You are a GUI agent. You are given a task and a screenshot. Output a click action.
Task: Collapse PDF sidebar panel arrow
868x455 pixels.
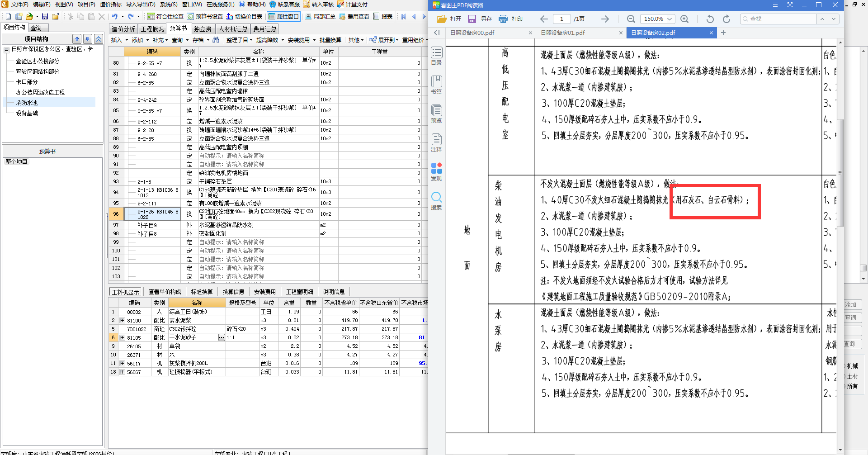pos(437,33)
